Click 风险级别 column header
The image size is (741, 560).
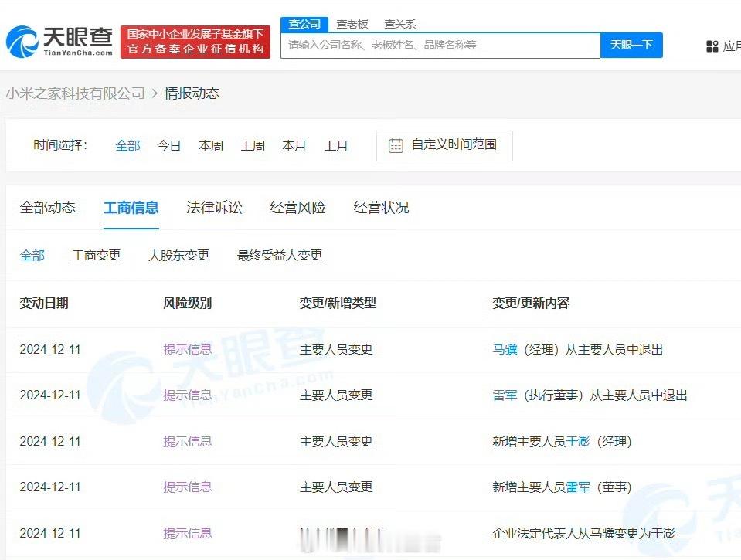click(188, 303)
